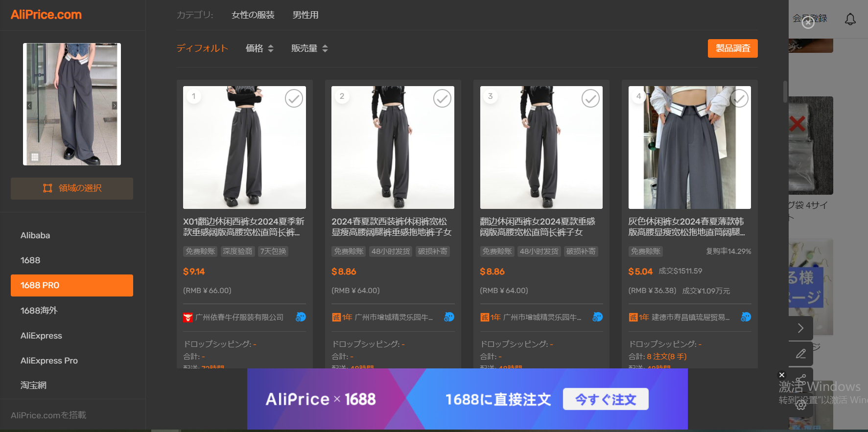868x432 pixels.
Task: Click the $5.04 price on product 4
Action: coord(640,272)
